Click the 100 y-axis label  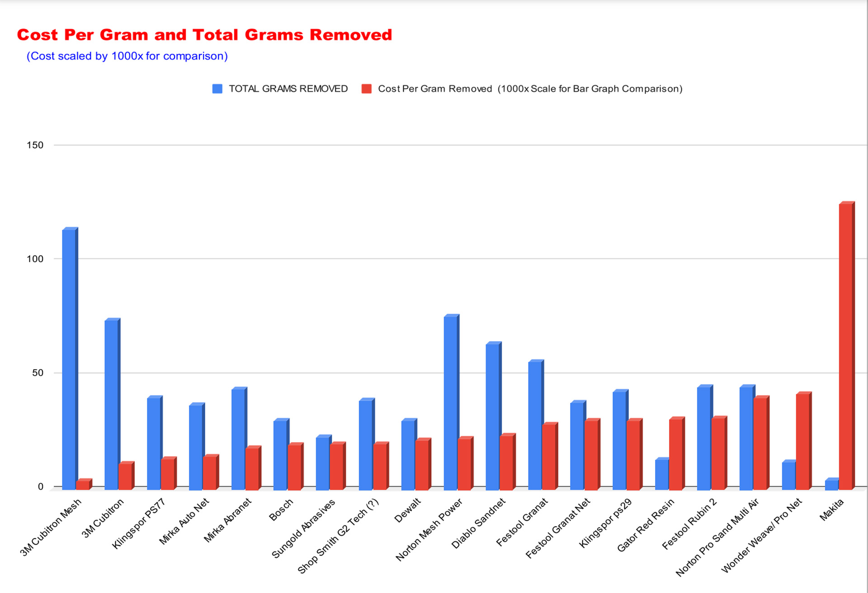pos(35,259)
